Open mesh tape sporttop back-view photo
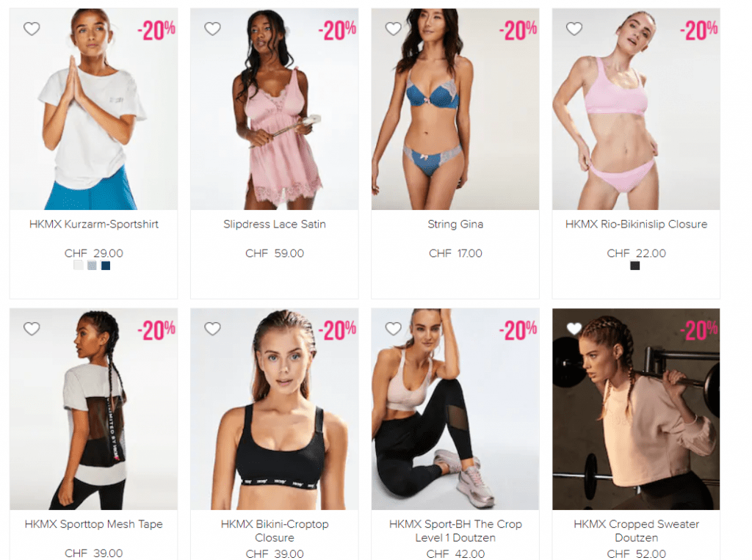 (93, 409)
